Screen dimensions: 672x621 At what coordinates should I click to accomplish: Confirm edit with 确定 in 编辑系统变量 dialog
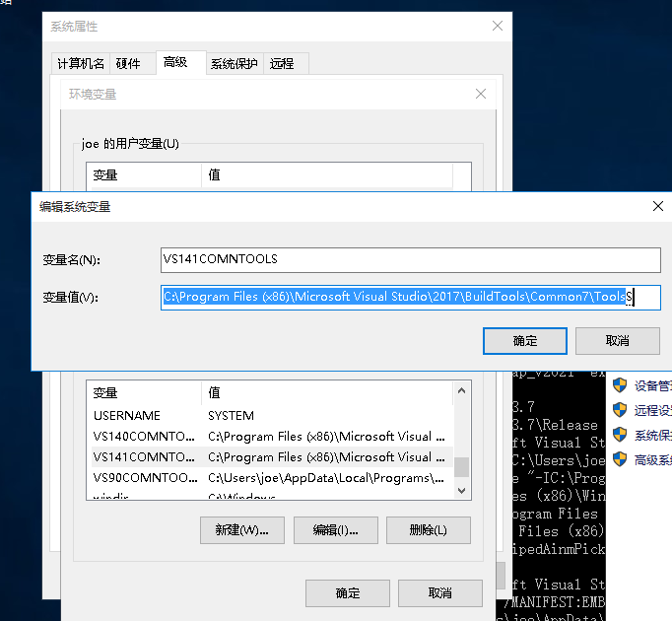click(x=524, y=341)
